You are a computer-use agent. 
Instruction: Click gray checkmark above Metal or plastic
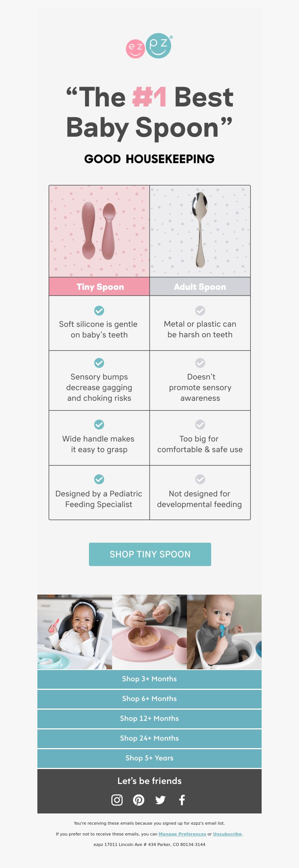[x=200, y=310]
